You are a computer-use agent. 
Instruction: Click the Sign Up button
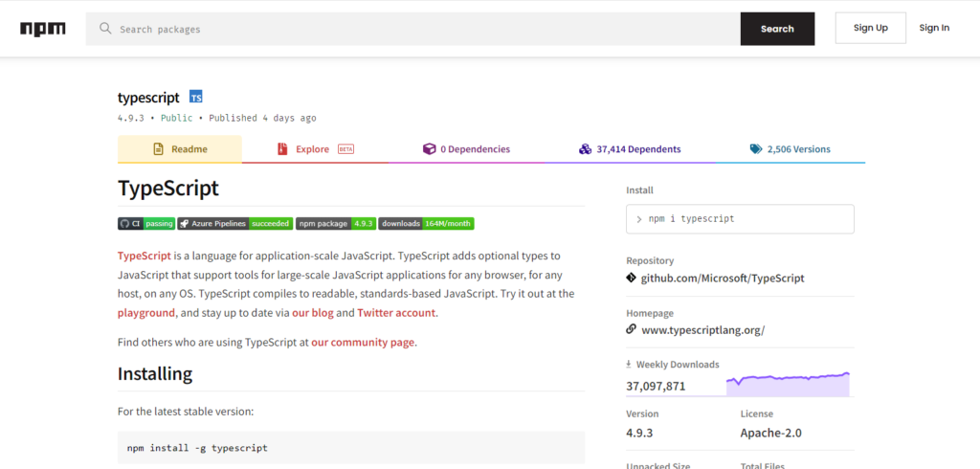point(871,28)
